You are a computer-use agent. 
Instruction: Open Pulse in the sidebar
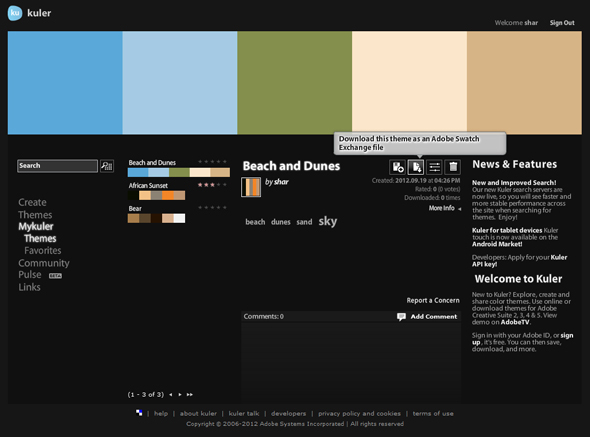point(30,275)
